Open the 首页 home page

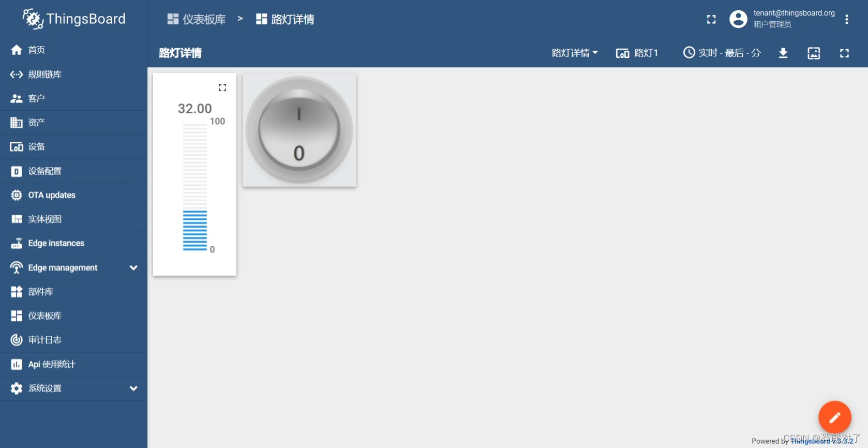[x=73, y=50]
